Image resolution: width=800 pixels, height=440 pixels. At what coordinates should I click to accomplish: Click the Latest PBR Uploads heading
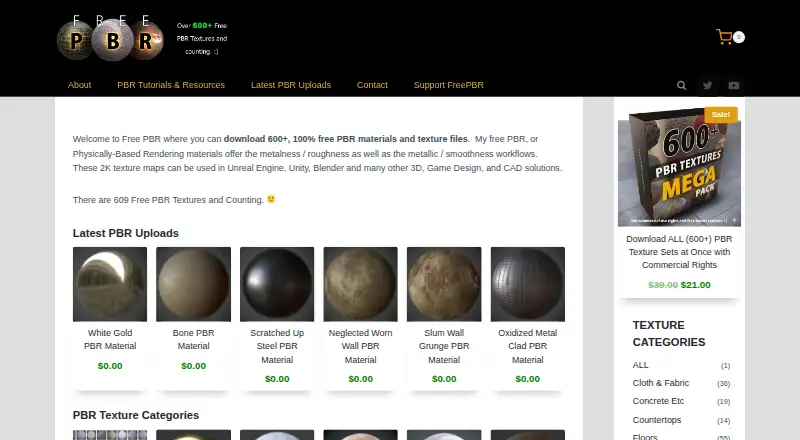(x=126, y=233)
